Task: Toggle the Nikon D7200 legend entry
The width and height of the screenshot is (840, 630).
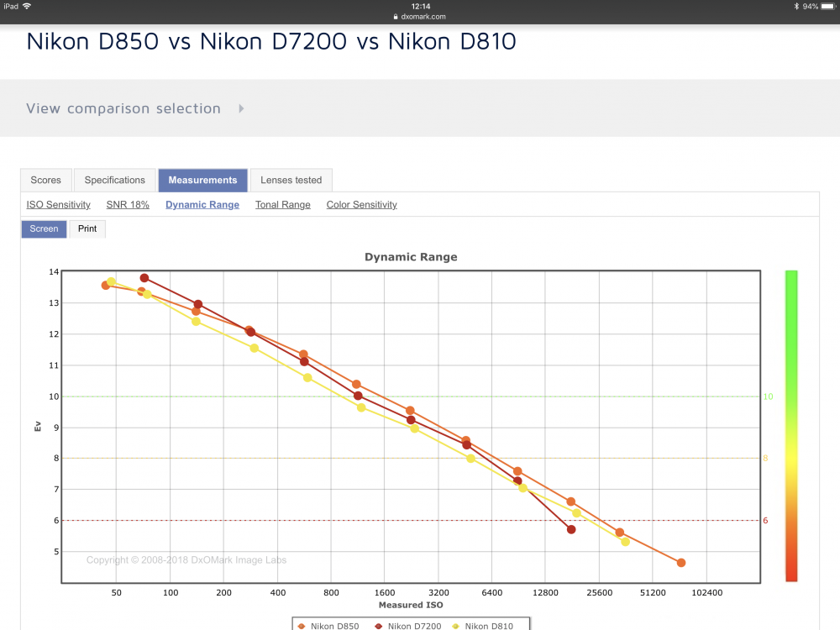Action: coord(408,626)
